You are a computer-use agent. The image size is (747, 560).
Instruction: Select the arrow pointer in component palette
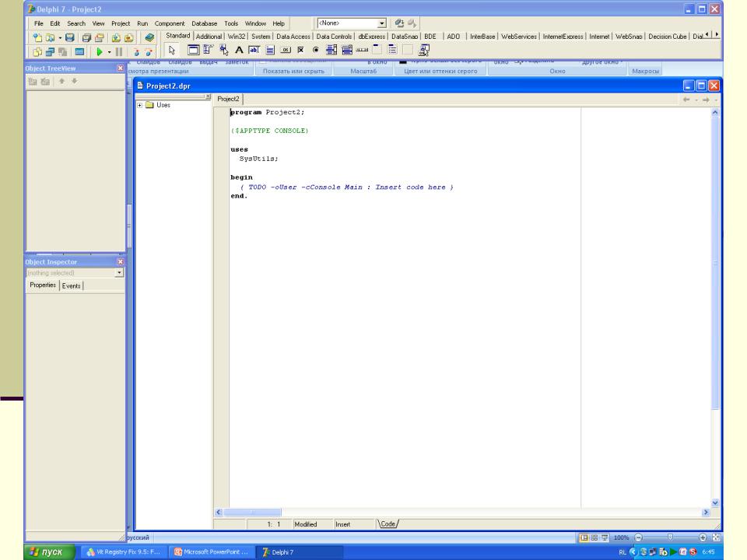172,50
